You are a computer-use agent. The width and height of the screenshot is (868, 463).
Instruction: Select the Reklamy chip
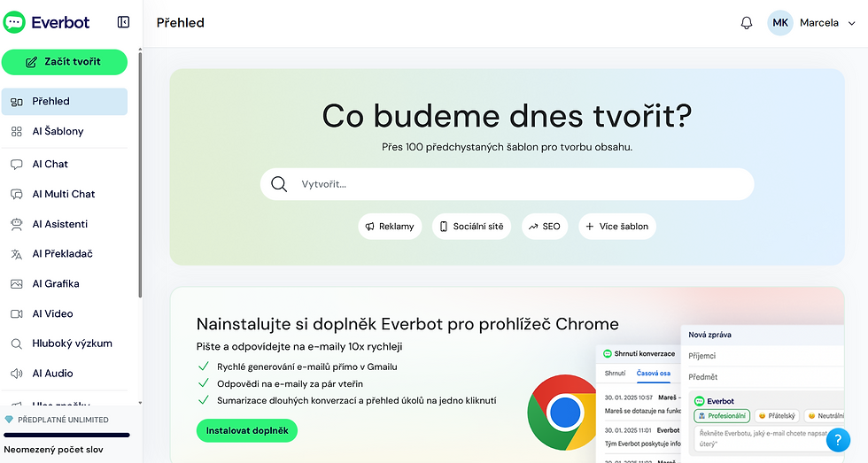390,227
